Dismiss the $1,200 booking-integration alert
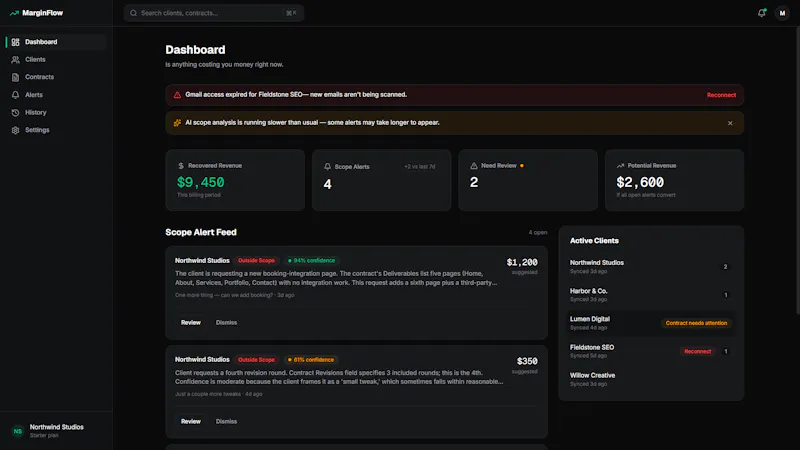The height and width of the screenshot is (450, 800). [226, 322]
